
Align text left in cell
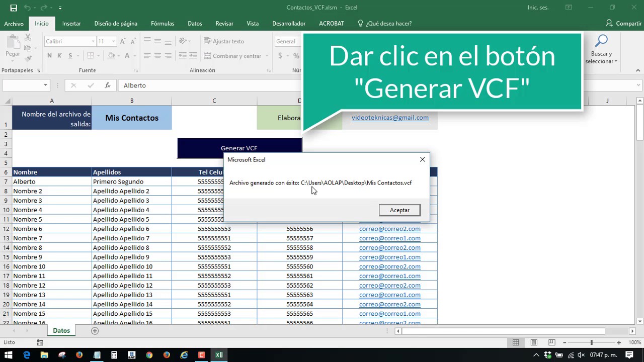pyautogui.click(x=147, y=56)
